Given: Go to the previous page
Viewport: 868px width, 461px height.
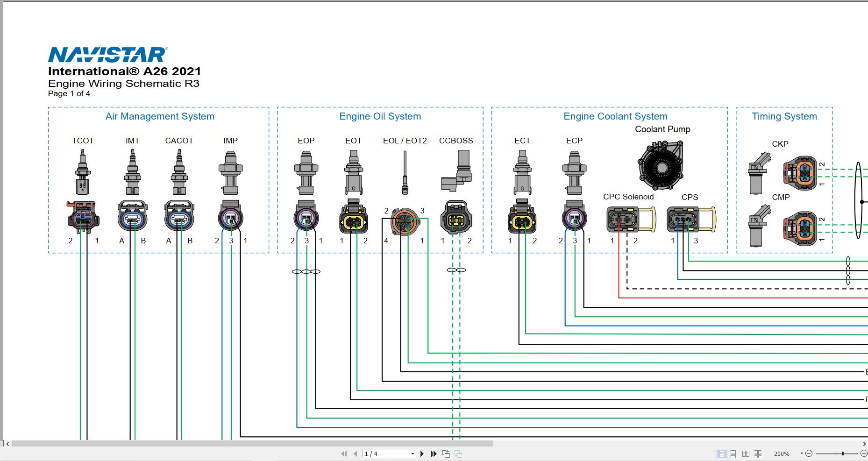Looking at the screenshot, I should 356,454.
